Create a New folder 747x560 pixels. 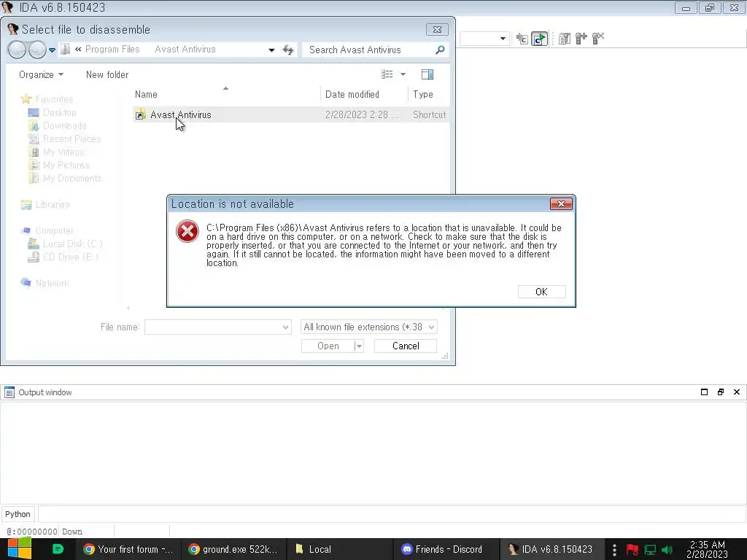click(107, 75)
